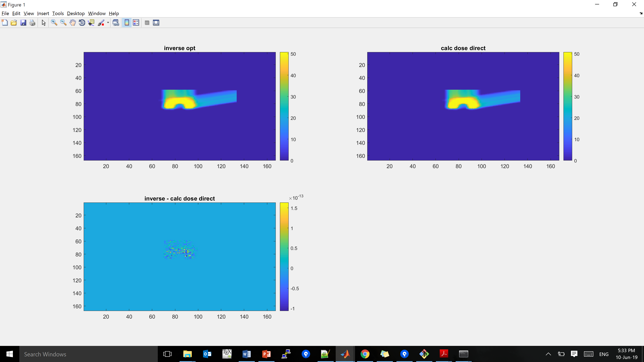Open the ENG language selector
The width and height of the screenshot is (644, 362).
click(604, 354)
